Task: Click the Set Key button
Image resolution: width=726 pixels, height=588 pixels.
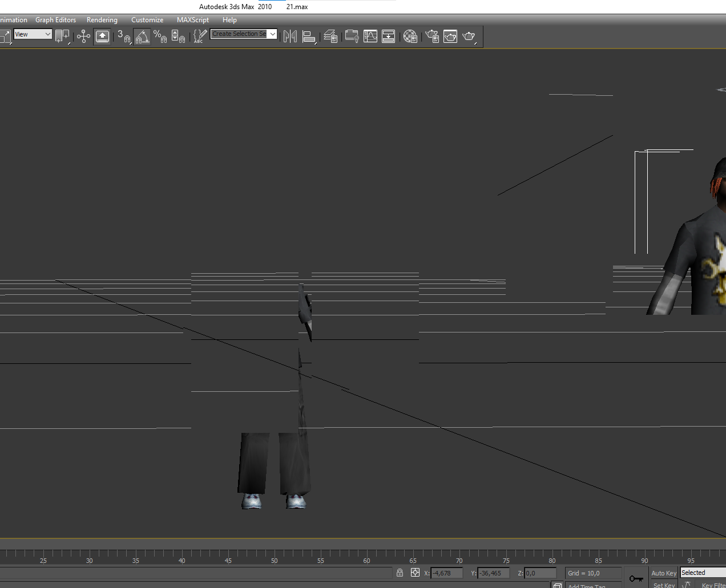Action: tap(663, 585)
